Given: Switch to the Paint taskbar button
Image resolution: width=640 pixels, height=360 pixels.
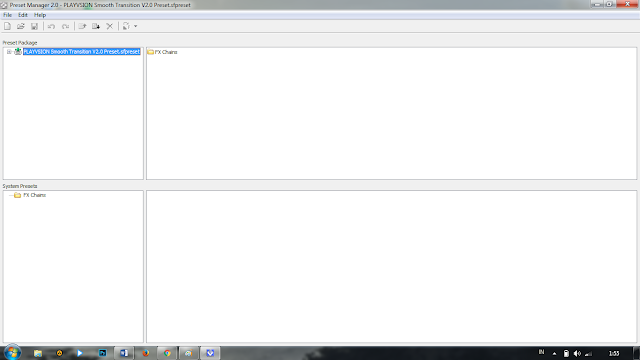Looking at the screenshot, I should point(189,353).
